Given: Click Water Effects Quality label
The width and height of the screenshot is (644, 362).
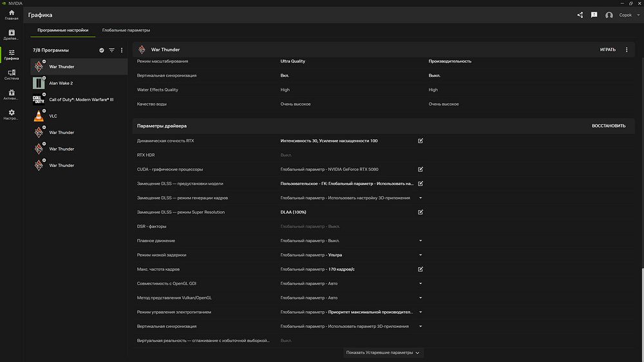Looking at the screenshot, I should pyautogui.click(x=157, y=90).
